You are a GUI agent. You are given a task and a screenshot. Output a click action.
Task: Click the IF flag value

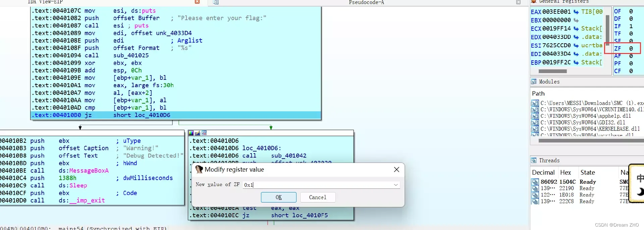click(x=631, y=26)
